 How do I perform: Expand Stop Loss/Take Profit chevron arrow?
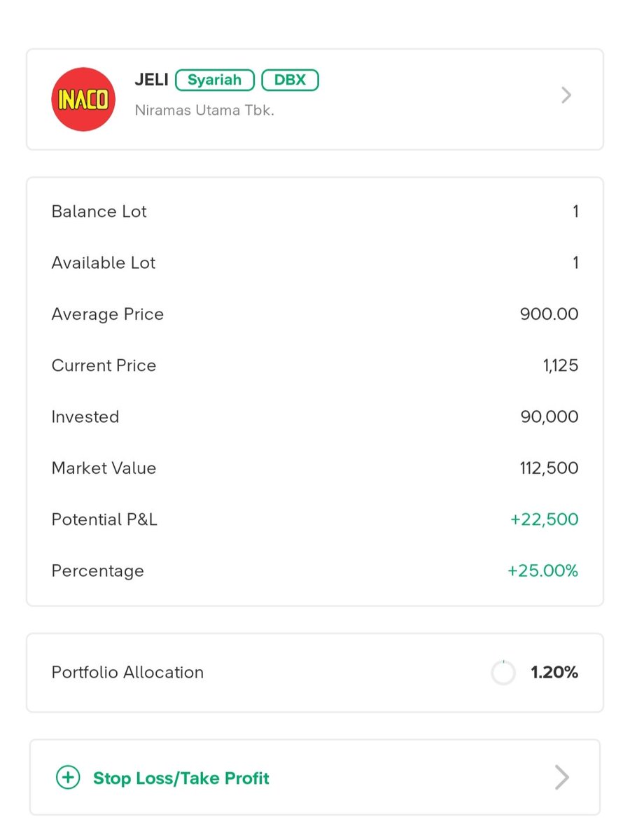click(x=562, y=778)
